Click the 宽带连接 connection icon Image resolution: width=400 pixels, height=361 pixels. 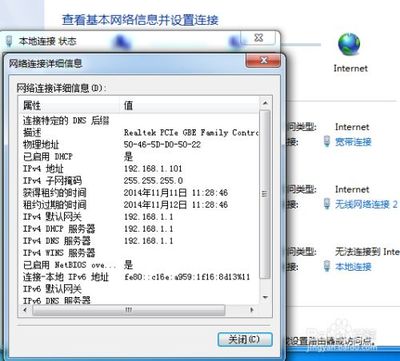click(327, 142)
